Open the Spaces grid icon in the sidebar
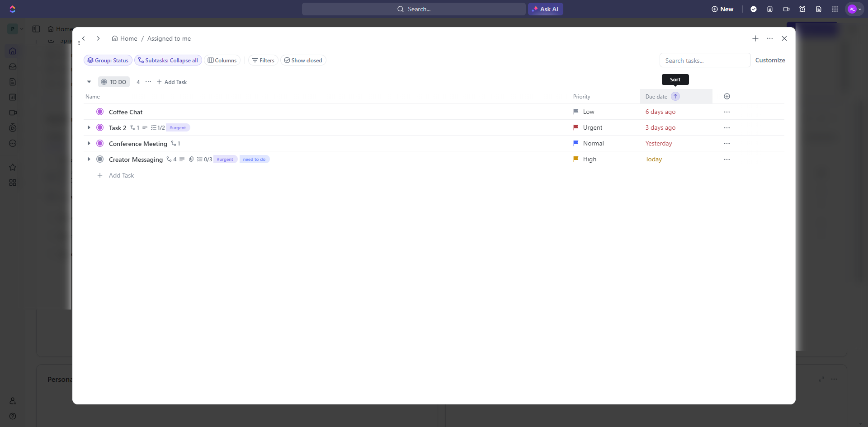Image resolution: width=868 pixels, height=427 pixels. point(13,183)
